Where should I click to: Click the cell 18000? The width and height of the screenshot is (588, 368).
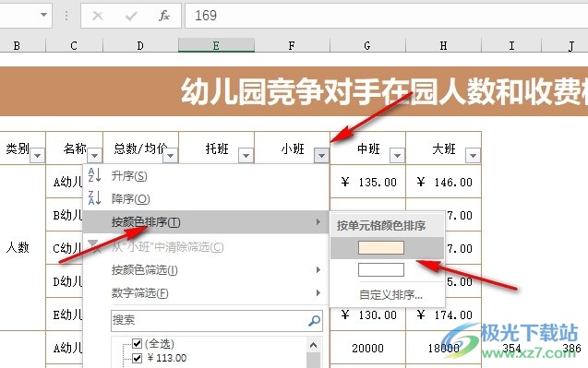click(444, 348)
